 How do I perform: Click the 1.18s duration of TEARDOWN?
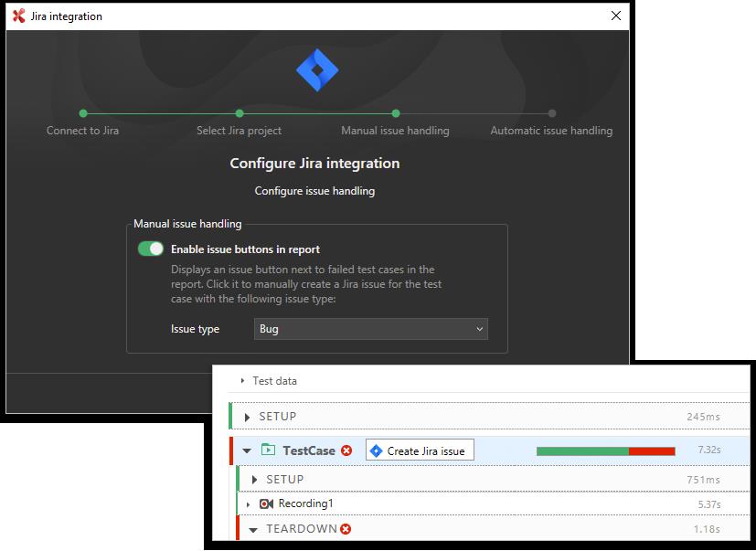point(707,529)
